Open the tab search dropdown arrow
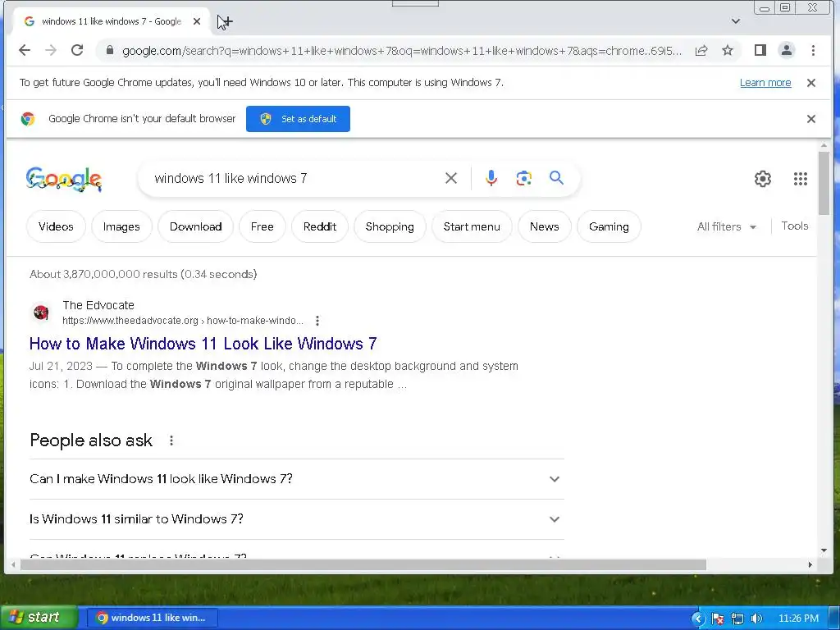Image resolution: width=840 pixels, height=630 pixels. (736, 21)
